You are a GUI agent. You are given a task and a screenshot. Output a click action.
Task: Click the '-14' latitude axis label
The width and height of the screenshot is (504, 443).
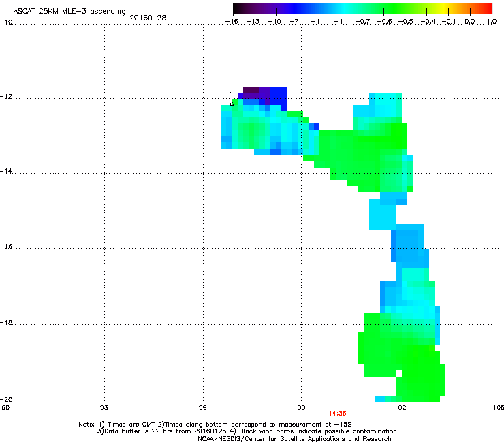[x=6, y=172]
